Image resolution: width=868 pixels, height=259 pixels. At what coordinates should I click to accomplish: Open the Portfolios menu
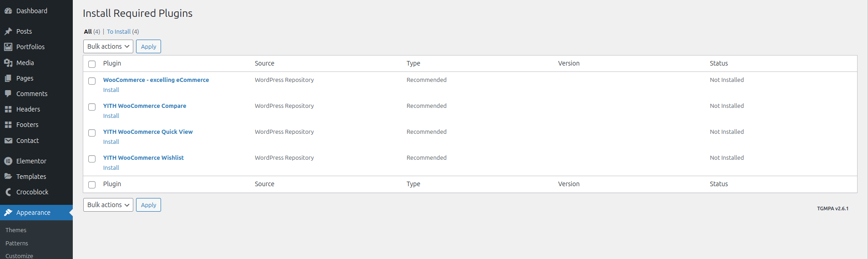tap(36, 47)
